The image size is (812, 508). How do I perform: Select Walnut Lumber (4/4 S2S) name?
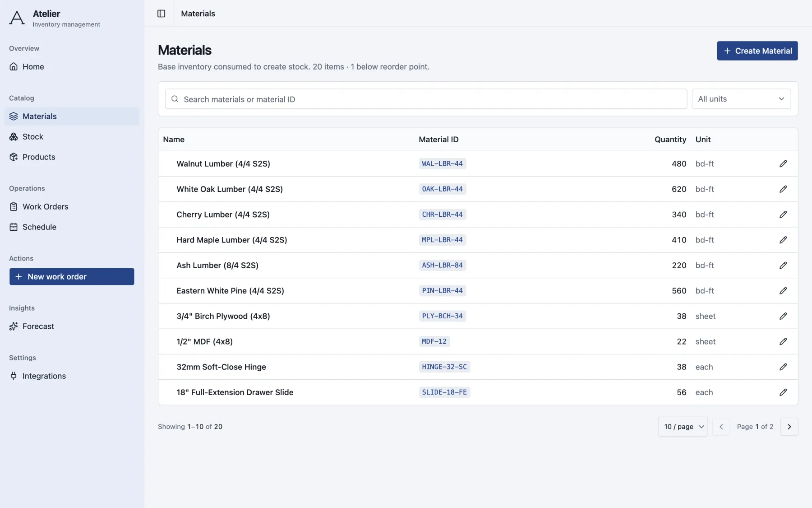223,164
